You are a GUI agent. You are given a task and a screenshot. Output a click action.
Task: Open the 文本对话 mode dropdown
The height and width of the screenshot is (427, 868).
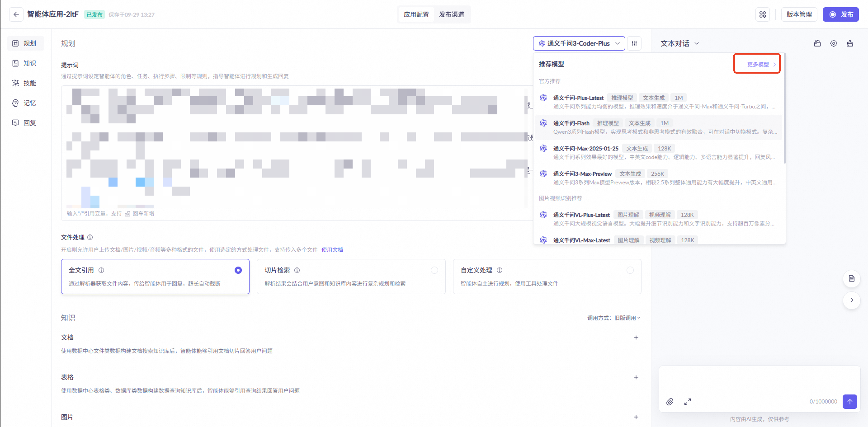[x=679, y=43]
